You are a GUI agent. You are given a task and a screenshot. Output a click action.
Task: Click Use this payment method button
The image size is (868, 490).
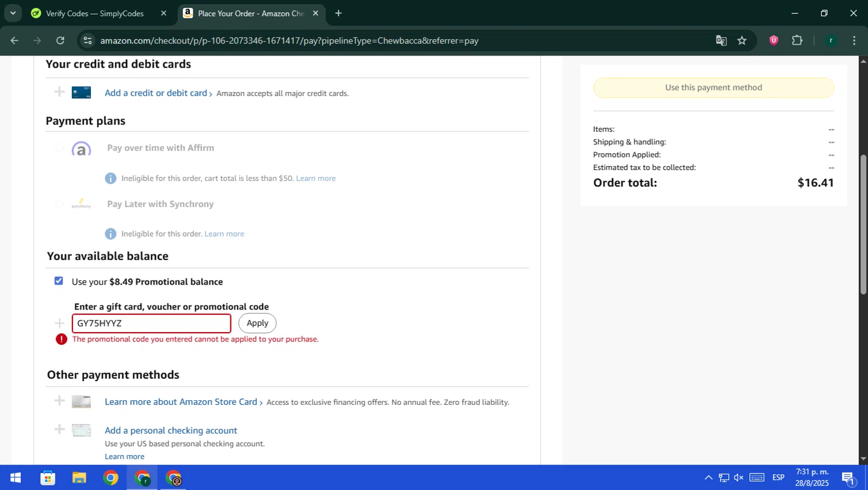713,87
